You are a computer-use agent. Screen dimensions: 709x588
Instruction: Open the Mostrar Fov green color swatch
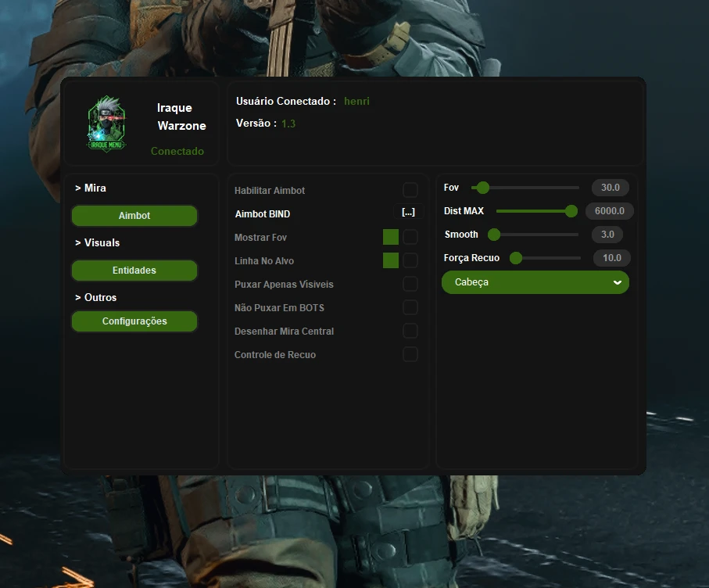(391, 237)
